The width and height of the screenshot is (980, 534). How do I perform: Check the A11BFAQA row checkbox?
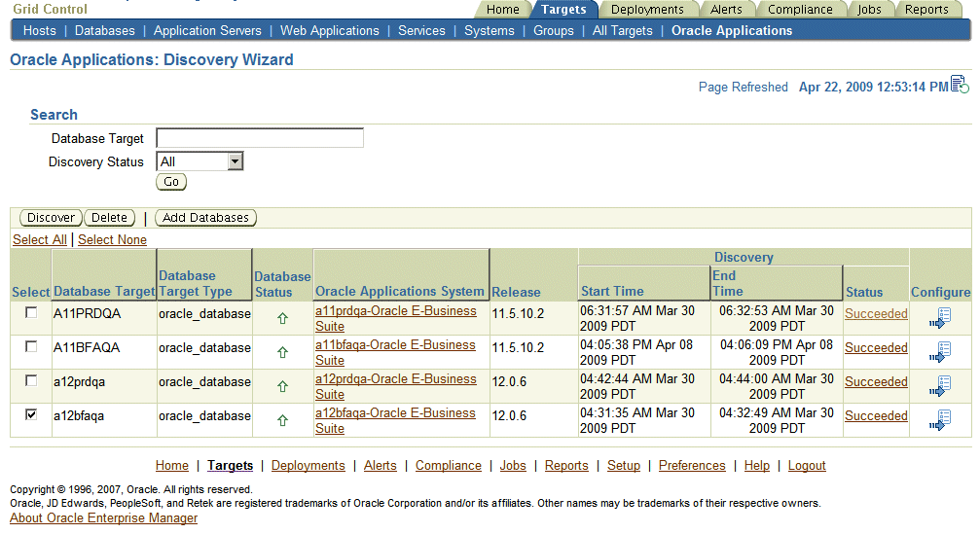coord(30,346)
